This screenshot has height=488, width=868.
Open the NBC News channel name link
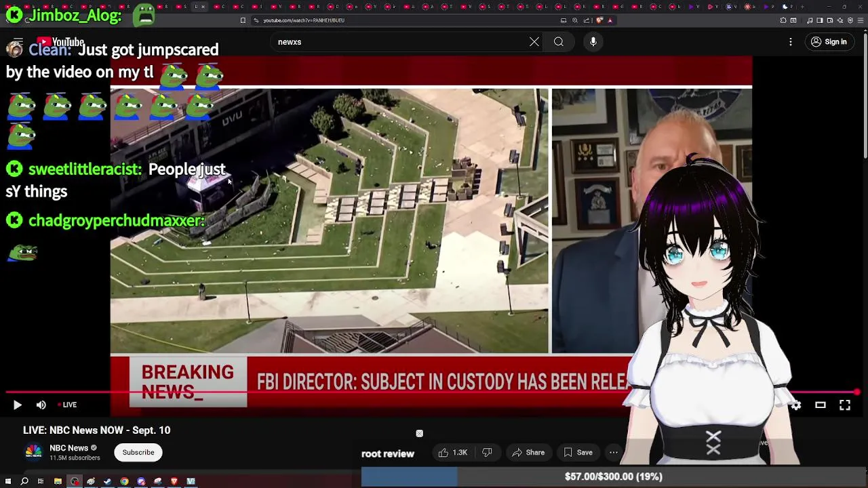[x=68, y=448]
